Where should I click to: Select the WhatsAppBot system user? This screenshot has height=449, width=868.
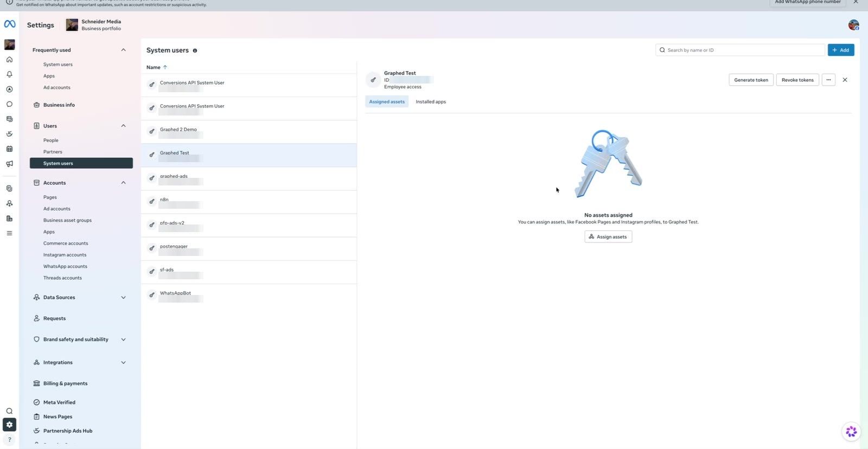click(x=249, y=296)
